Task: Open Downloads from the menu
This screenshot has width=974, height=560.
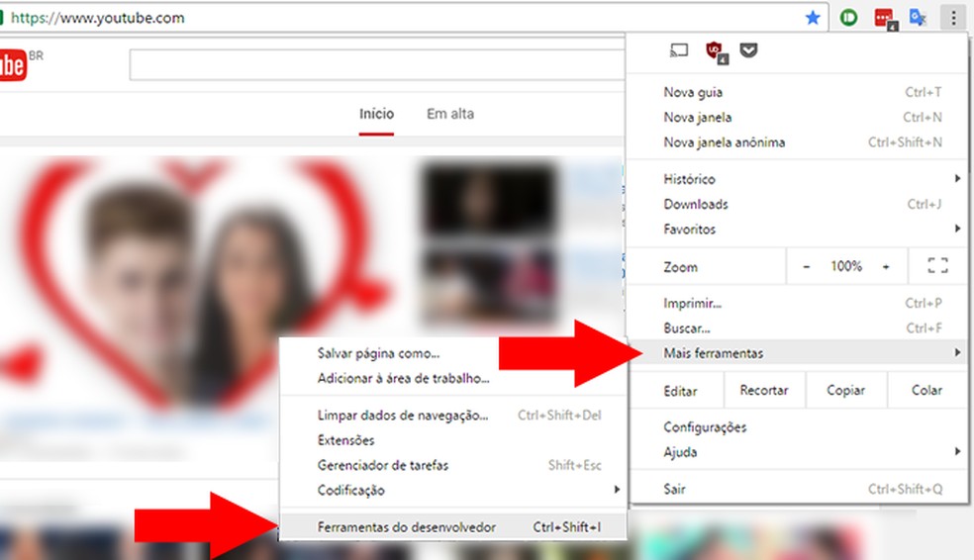Action: pyautogui.click(x=798, y=204)
